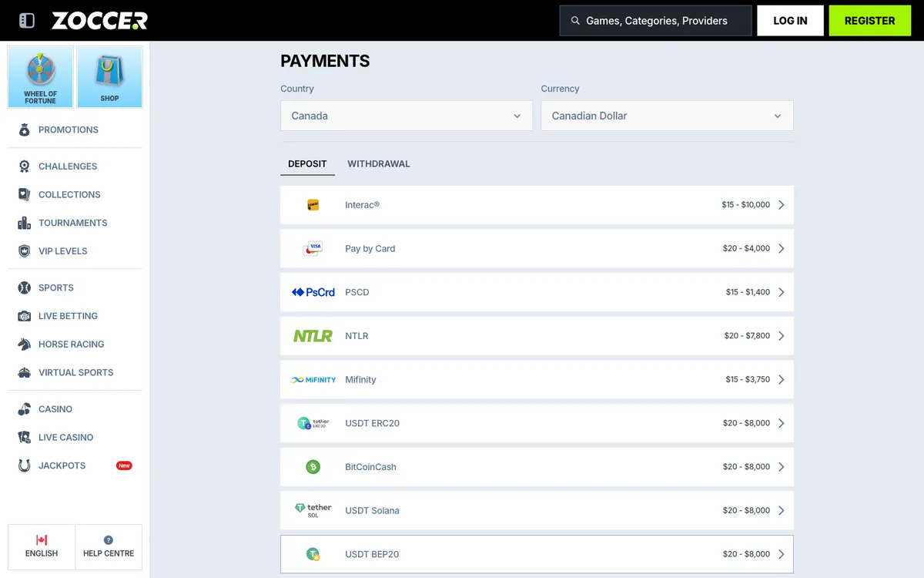
Task: Select the Interac® payment name
Action: pyautogui.click(x=363, y=205)
